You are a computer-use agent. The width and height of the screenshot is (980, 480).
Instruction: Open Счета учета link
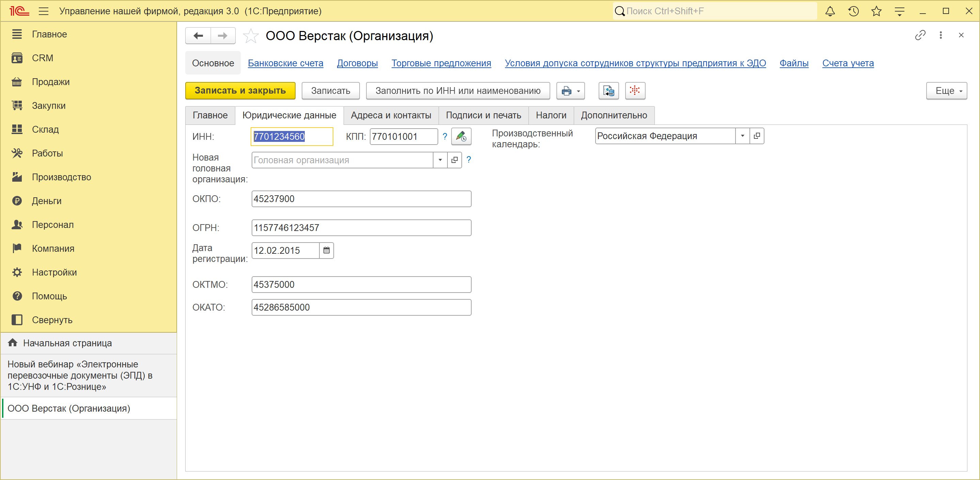point(848,63)
